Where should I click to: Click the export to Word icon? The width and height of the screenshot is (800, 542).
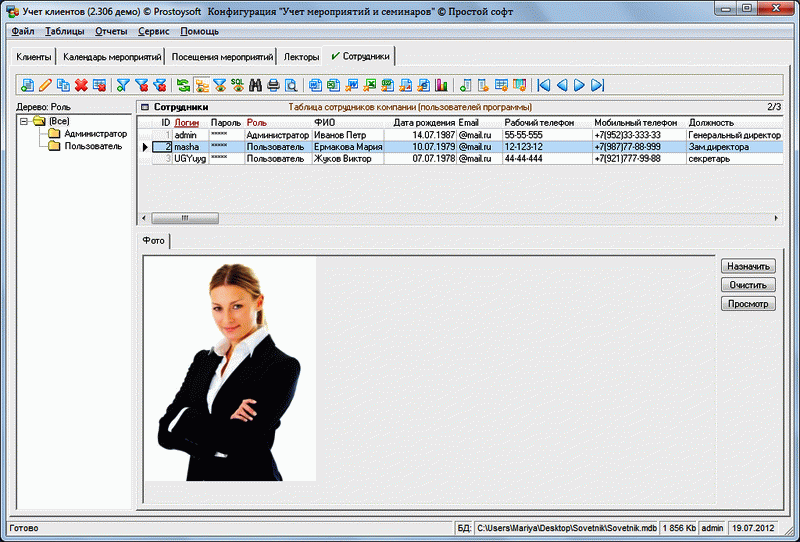tap(315, 85)
